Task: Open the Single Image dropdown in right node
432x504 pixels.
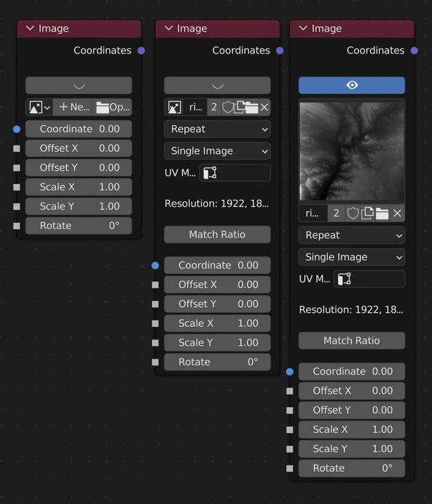Action: coord(351,257)
